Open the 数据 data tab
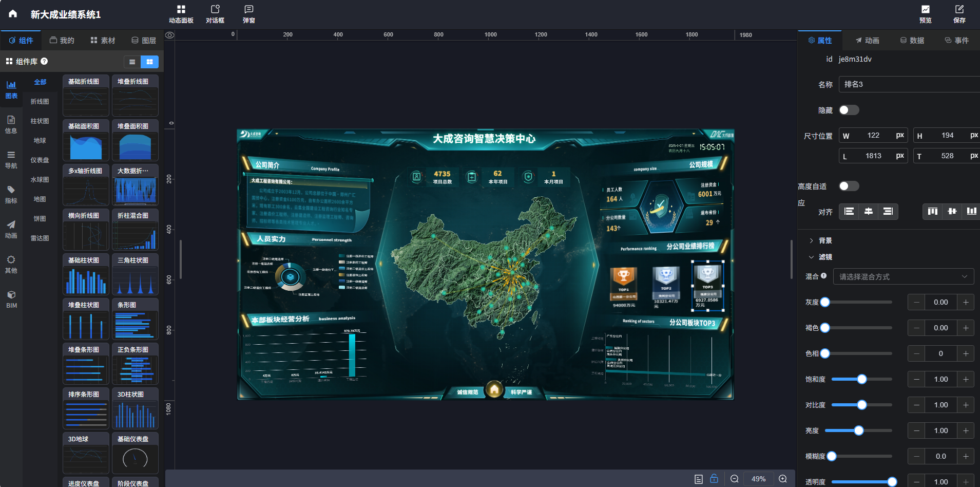This screenshot has width=980, height=487. pos(912,41)
